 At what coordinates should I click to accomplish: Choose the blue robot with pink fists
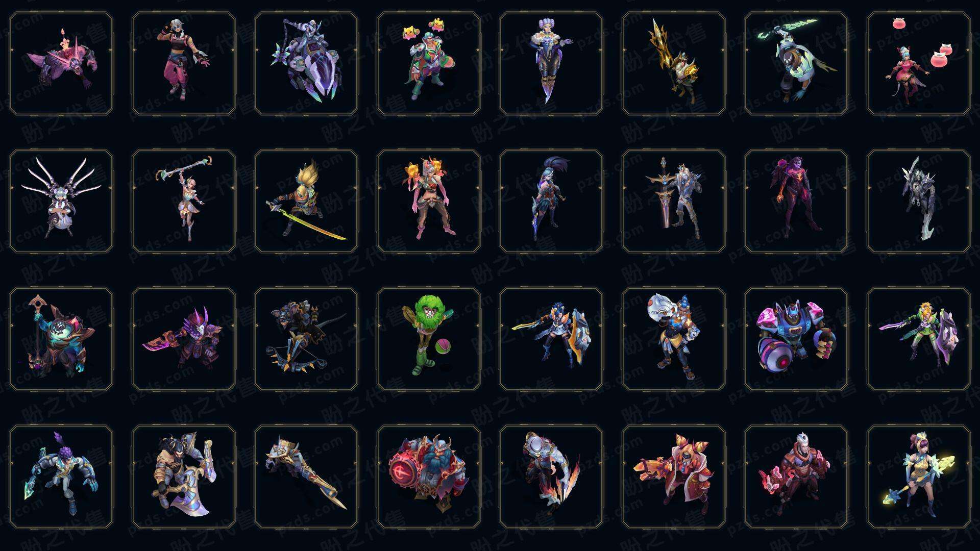796,339
